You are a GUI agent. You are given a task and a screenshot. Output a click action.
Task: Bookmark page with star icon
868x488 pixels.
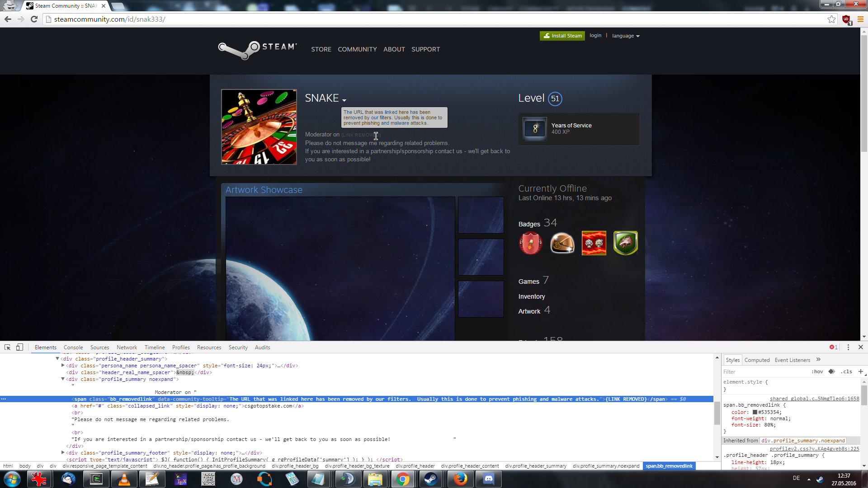pos(831,19)
